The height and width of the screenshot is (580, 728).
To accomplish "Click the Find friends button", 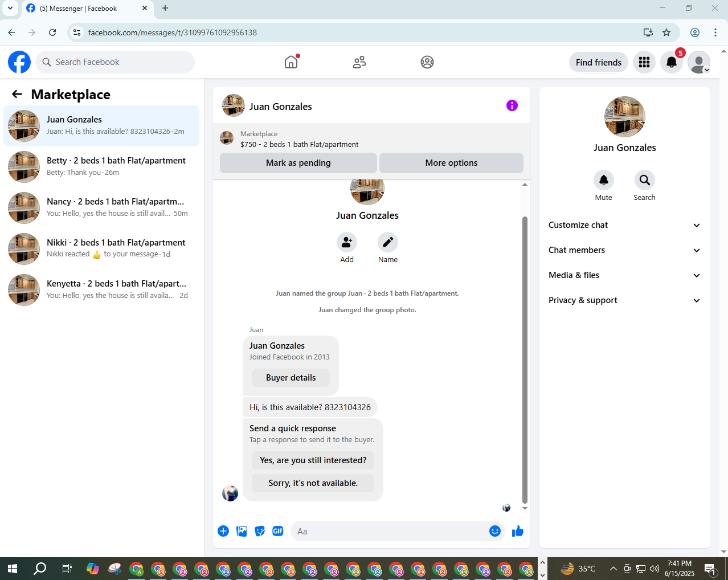I will [x=599, y=62].
